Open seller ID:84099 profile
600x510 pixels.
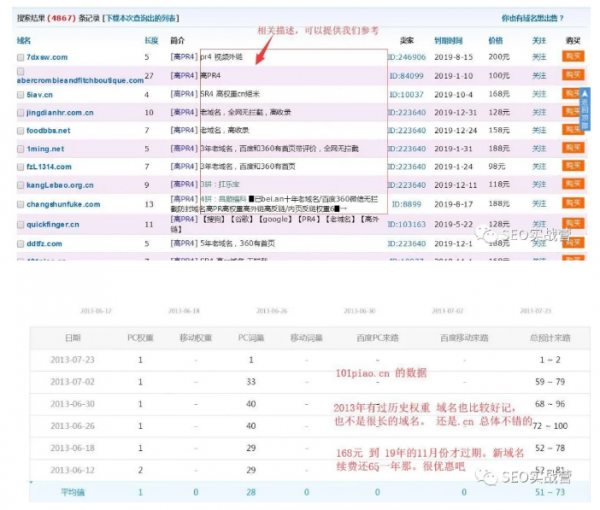(407, 76)
